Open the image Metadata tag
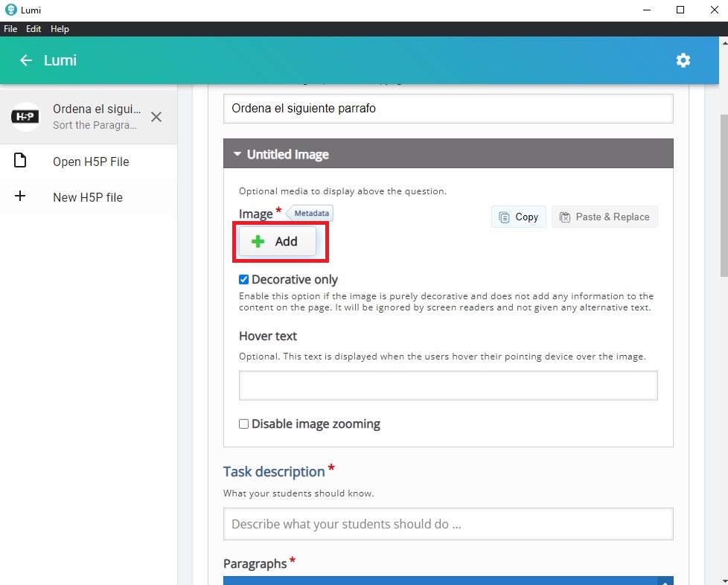 [310, 214]
